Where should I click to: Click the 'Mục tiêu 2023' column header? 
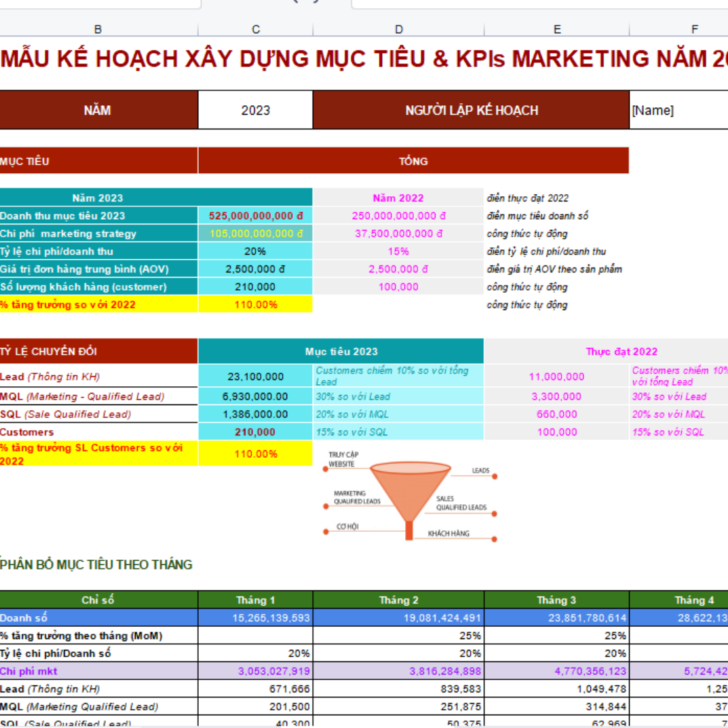tap(341, 351)
